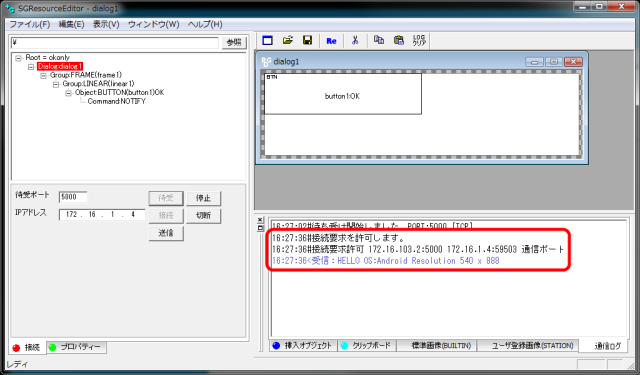Open the 表示(V) menu
The image size is (640, 375).
point(106,24)
